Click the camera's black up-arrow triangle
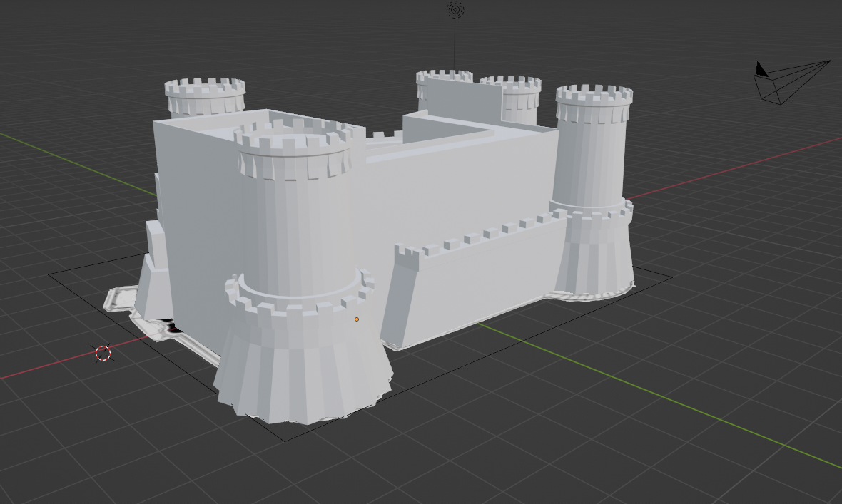 [761, 69]
